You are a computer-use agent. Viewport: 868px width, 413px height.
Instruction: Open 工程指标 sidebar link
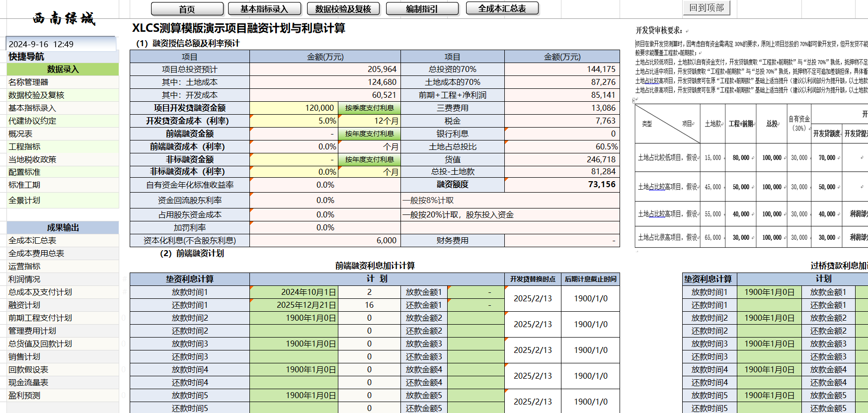point(24,147)
